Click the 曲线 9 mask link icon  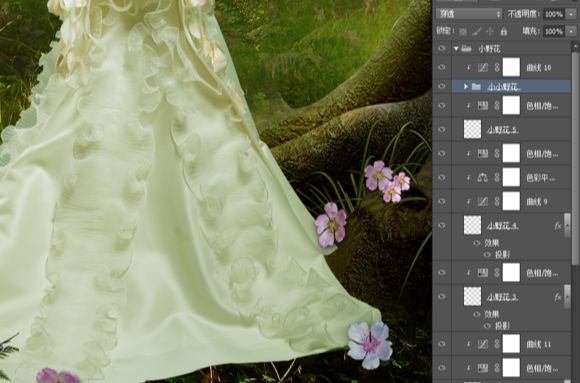497,201
